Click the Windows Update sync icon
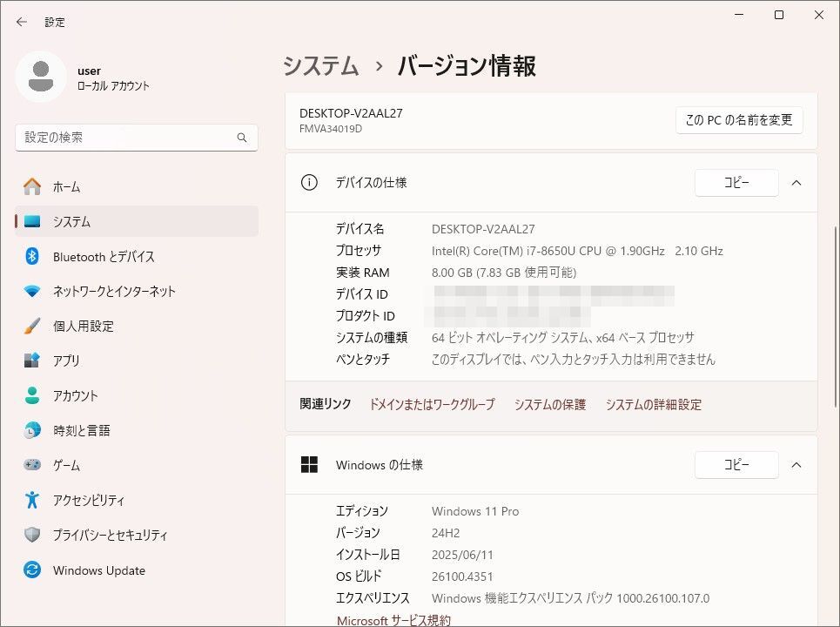 (x=32, y=570)
